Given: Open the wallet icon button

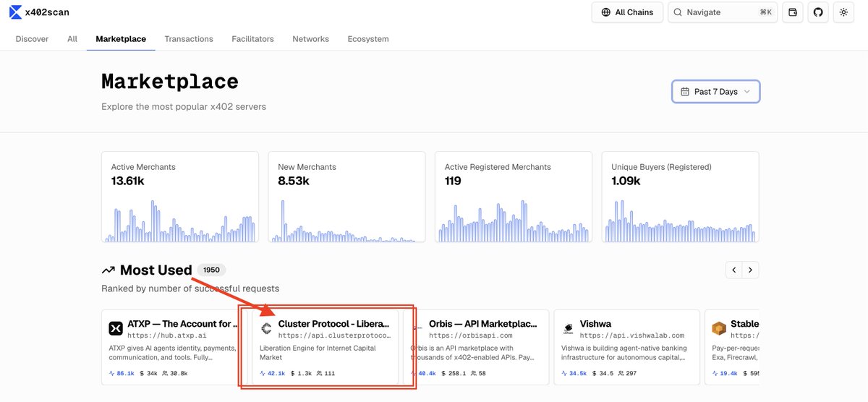Looking at the screenshot, I should [x=793, y=12].
